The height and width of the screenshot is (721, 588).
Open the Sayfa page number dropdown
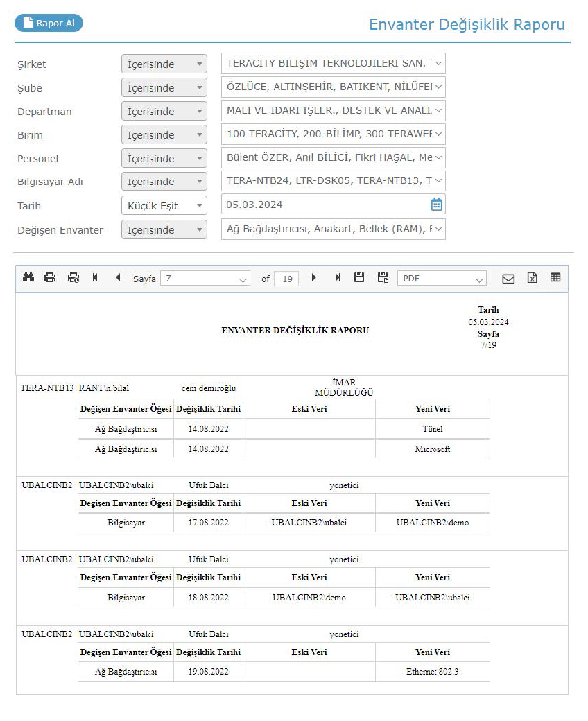205,279
